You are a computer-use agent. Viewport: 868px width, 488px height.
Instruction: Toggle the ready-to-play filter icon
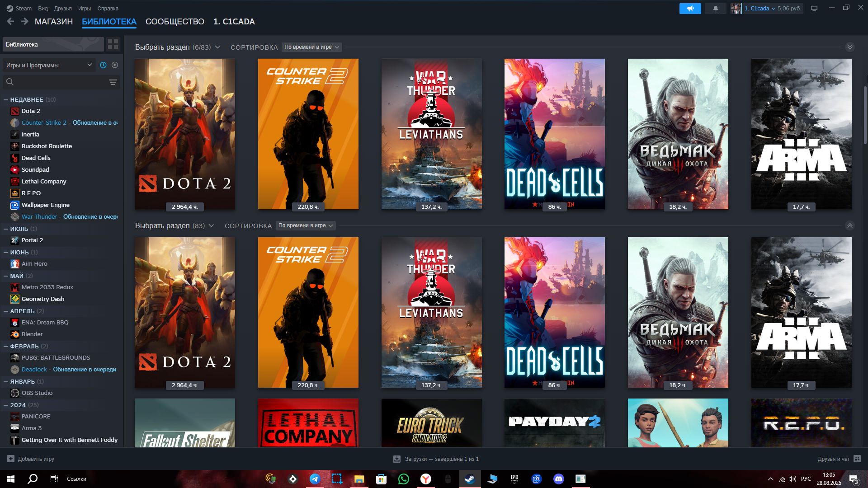115,65
